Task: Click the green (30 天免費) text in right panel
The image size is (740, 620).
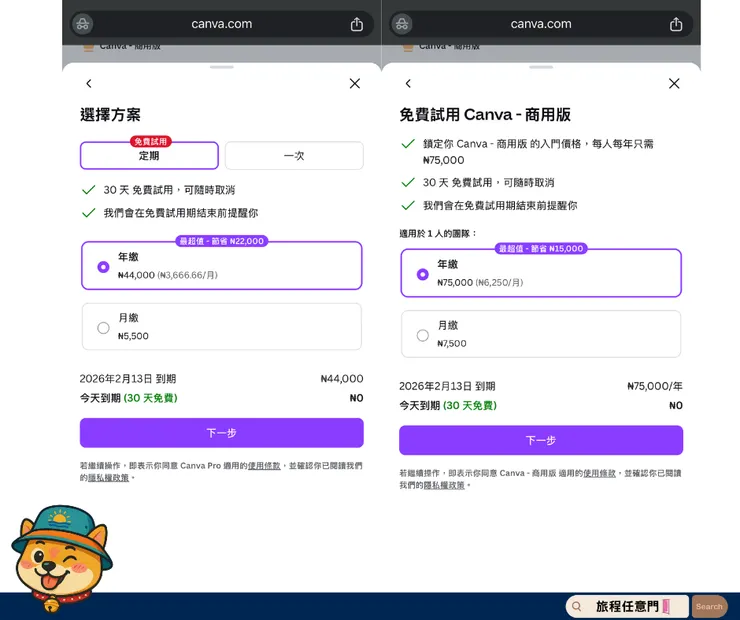Action: pos(470,406)
